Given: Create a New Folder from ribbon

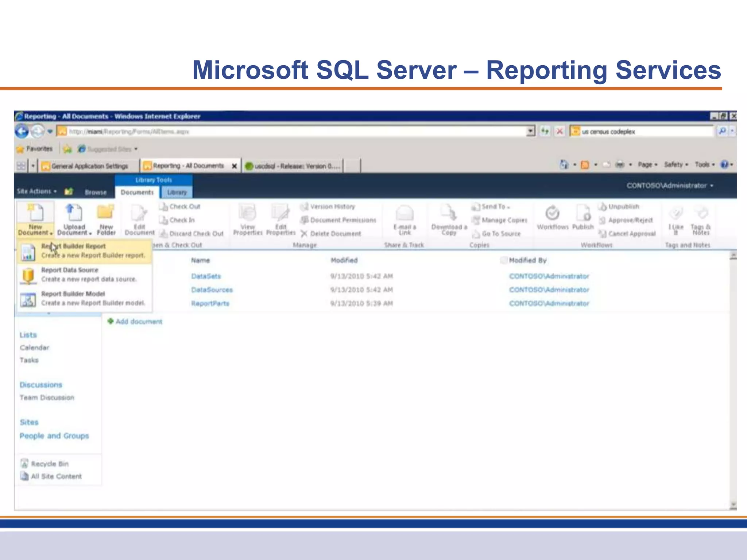Looking at the screenshot, I should [x=106, y=220].
